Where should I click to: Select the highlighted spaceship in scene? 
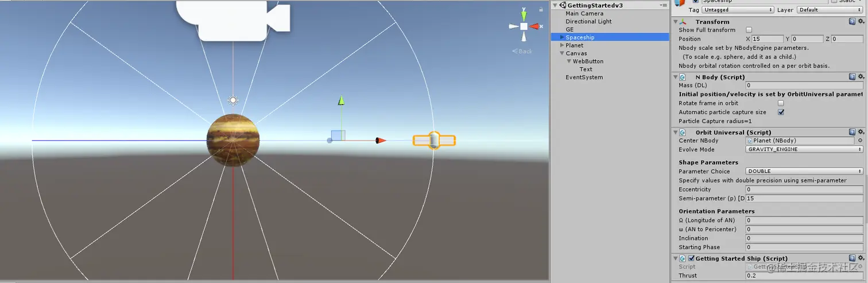pyautogui.click(x=434, y=141)
